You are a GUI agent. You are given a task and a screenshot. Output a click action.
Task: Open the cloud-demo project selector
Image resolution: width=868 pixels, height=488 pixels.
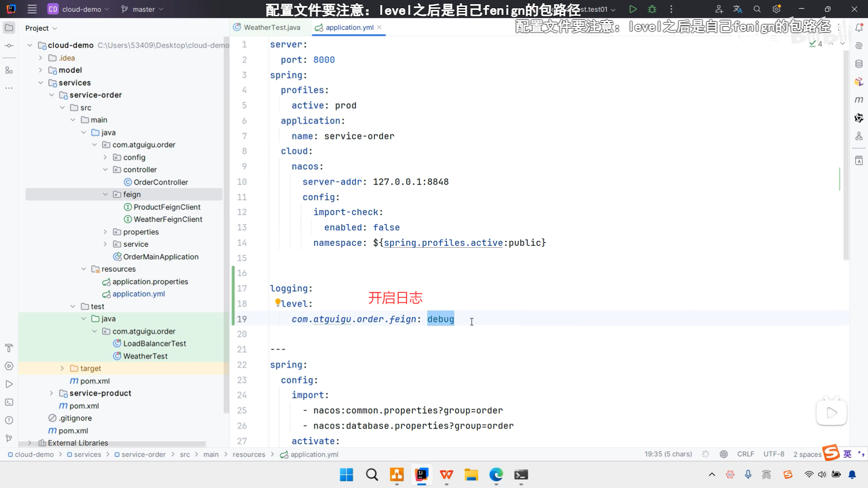pos(78,9)
